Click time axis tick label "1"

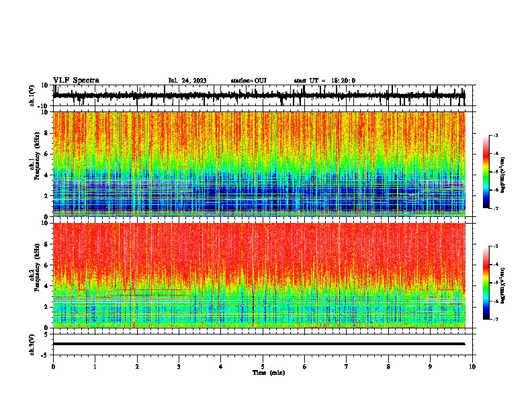pyautogui.click(x=95, y=367)
